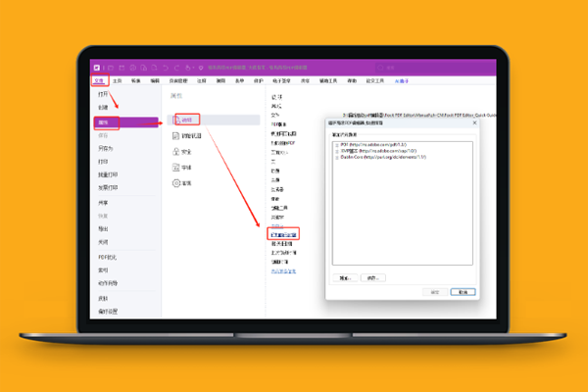Open Initial View (初始视图) properties icon

click(x=175, y=136)
